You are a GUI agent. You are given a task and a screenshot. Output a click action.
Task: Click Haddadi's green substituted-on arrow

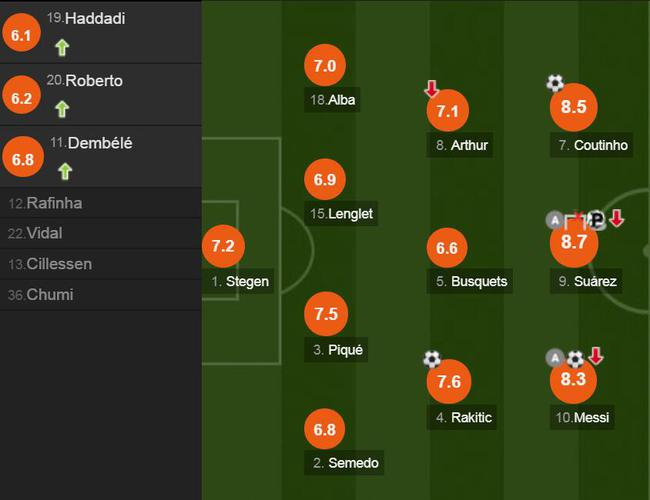[62, 46]
